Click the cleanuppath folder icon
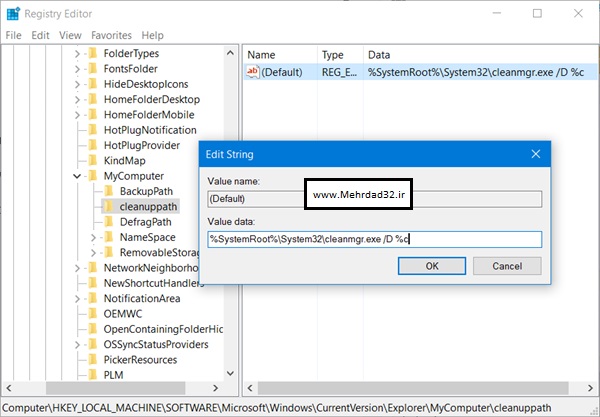Viewport: 600px width, 417px height. pos(109,206)
